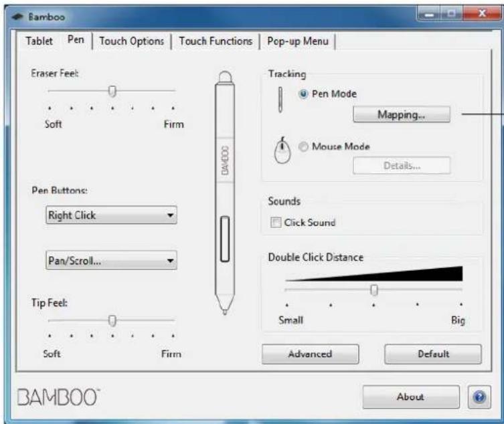The width and height of the screenshot is (504, 424).
Task: Open the Advanced settings button
Action: [x=310, y=354]
